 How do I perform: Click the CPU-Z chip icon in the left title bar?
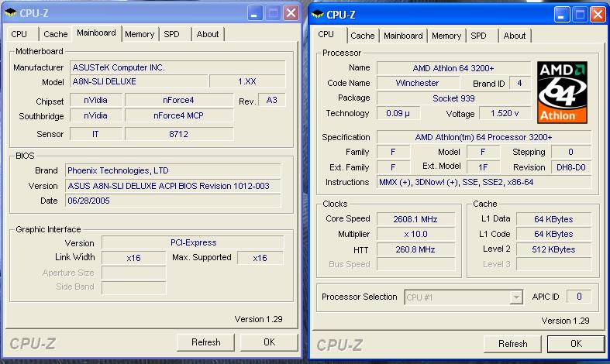11,13
